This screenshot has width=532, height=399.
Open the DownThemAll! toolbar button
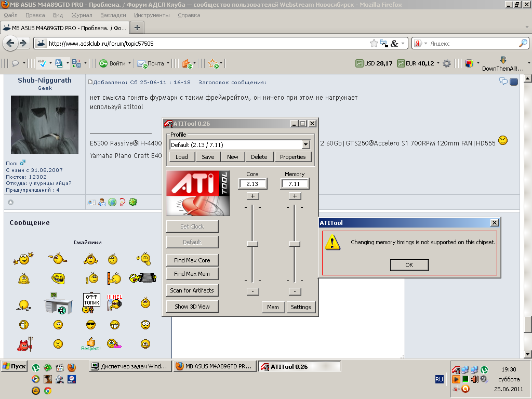503,64
